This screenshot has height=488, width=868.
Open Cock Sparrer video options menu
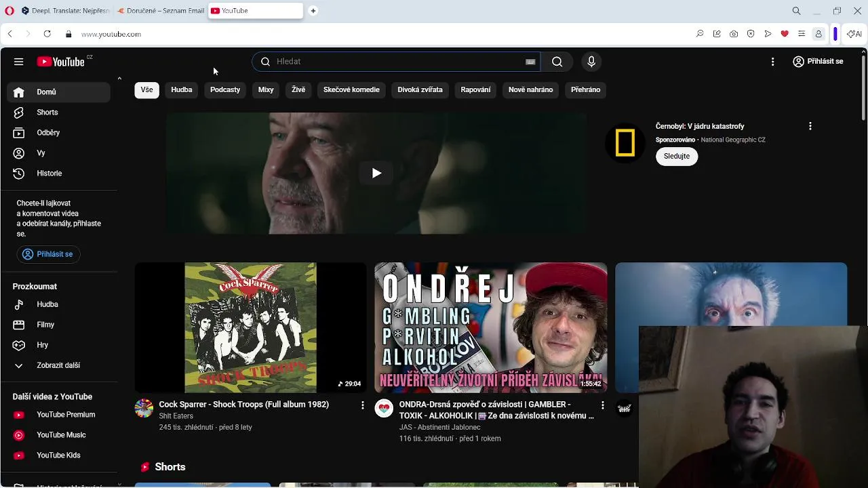362,405
